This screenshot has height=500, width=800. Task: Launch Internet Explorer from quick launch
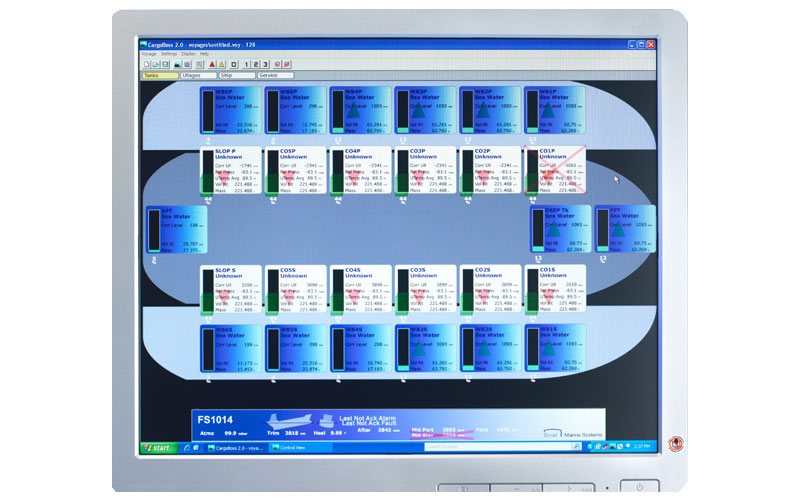coord(187,447)
